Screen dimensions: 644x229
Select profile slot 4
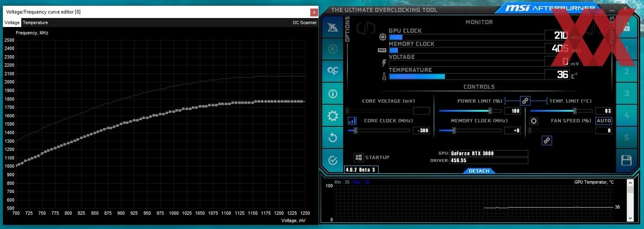coord(626,115)
